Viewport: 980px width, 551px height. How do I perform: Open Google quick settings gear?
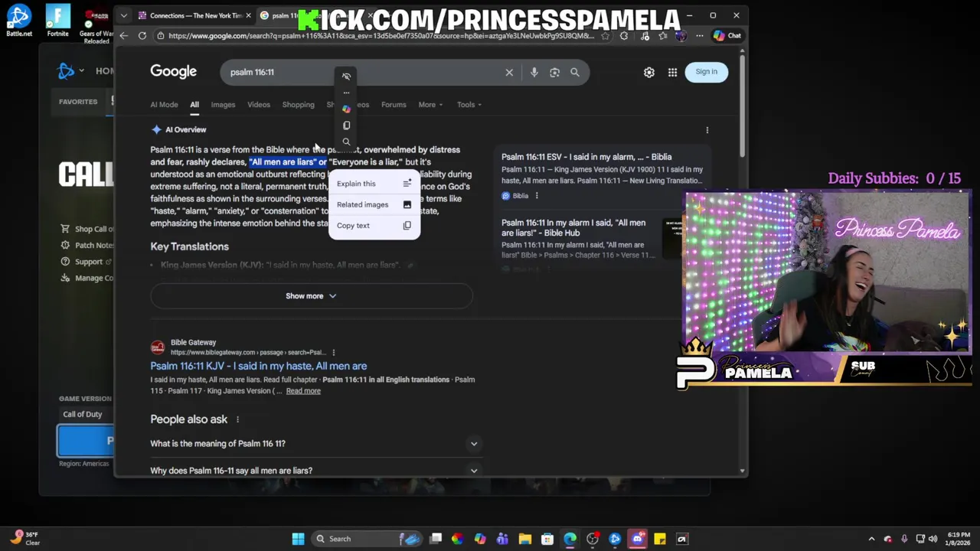649,72
